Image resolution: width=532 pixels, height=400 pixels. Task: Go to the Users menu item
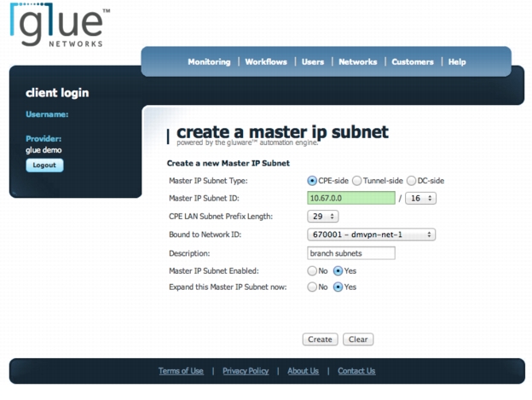(313, 61)
